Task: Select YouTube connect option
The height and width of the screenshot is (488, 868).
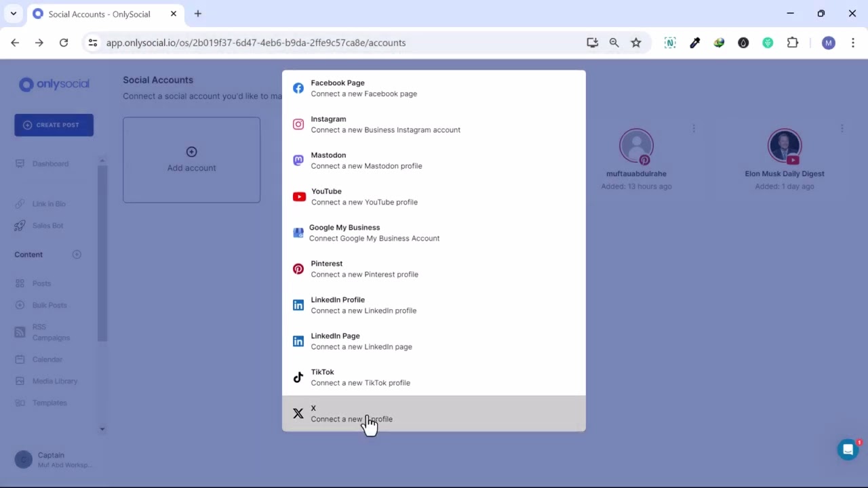Action: pyautogui.click(x=434, y=197)
